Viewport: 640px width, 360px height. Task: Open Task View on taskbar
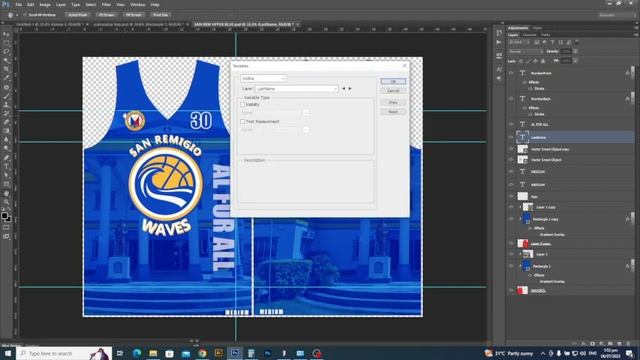pyautogui.click(x=120, y=353)
